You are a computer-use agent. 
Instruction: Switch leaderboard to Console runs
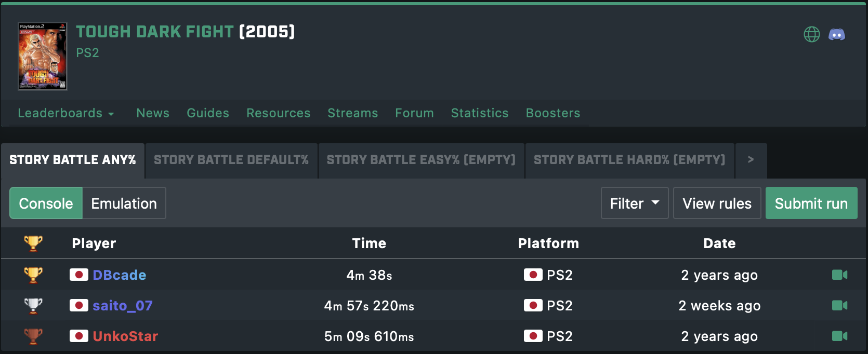(x=46, y=203)
